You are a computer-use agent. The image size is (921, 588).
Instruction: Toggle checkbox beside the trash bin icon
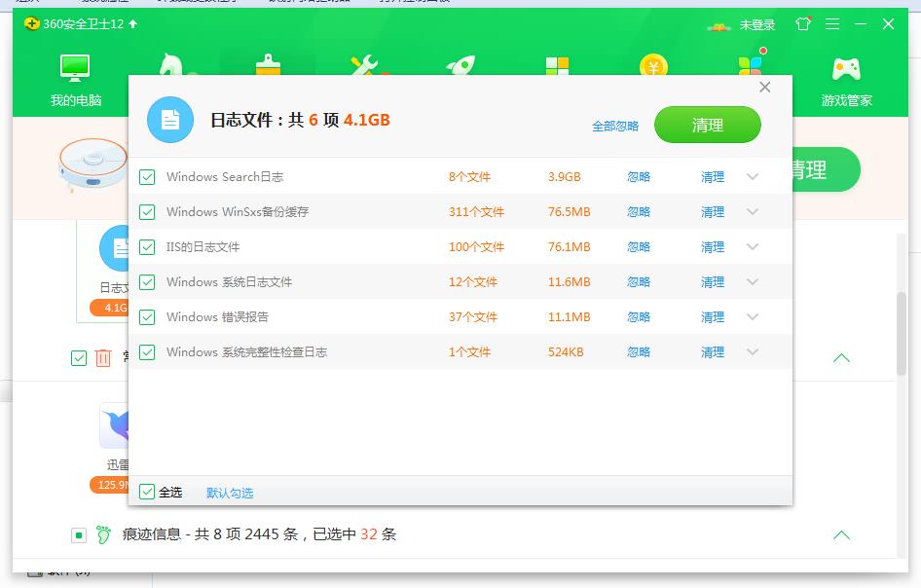tap(79, 358)
